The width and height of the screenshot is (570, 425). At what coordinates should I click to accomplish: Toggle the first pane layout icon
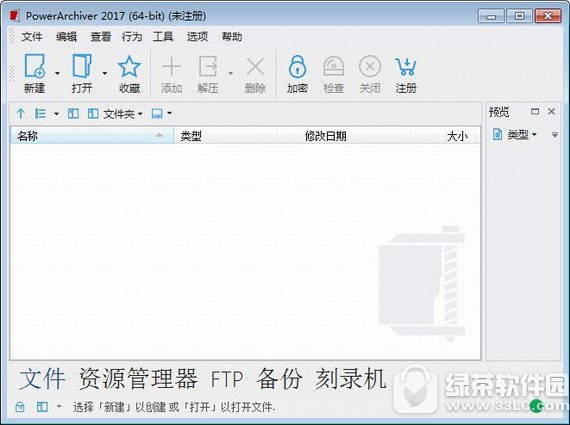click(73, 114)
